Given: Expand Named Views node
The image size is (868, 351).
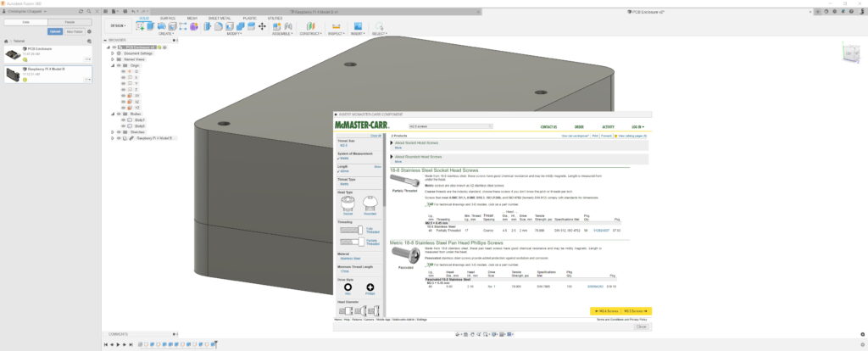Looking at the screenshot, I should coord(113,59).
